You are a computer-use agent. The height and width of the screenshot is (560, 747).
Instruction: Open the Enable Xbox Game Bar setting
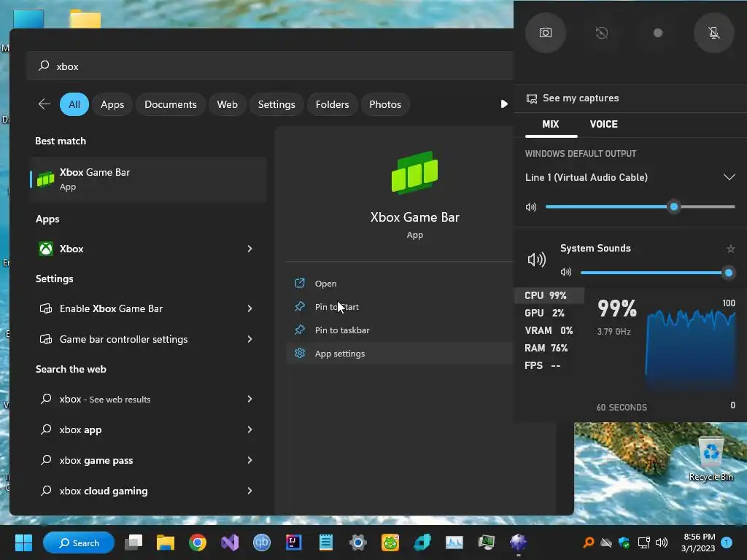point(111,308)
